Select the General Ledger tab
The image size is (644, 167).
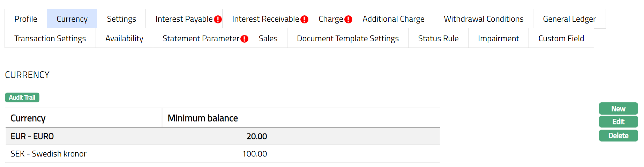569,19
